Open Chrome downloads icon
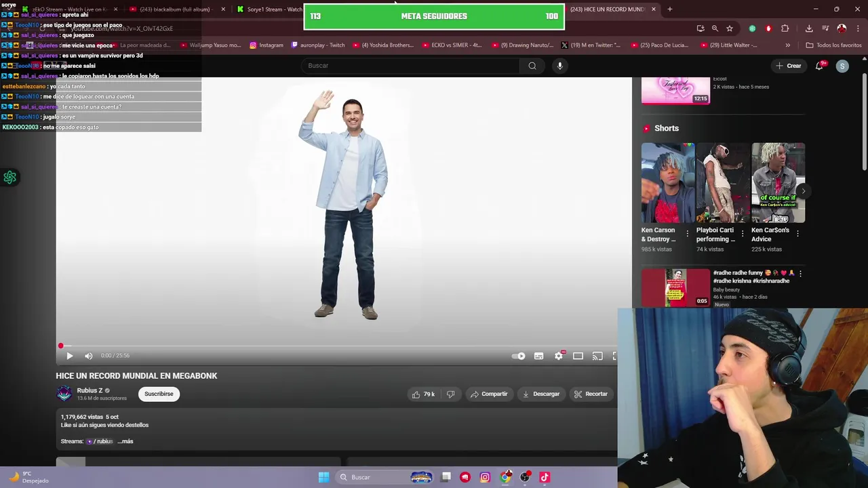Image resolution: width=868 pixels, height=488 pixels. [x=809, y=28]
